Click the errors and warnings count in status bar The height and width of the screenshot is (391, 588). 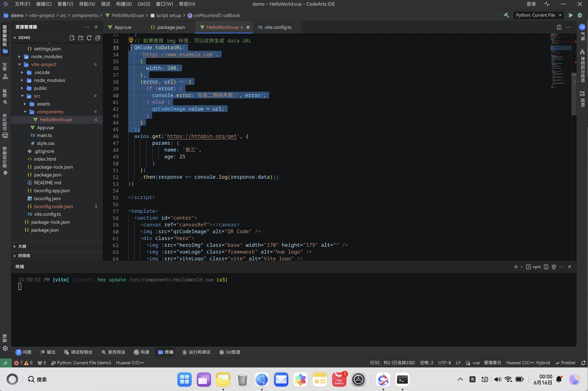coord(23,363)
